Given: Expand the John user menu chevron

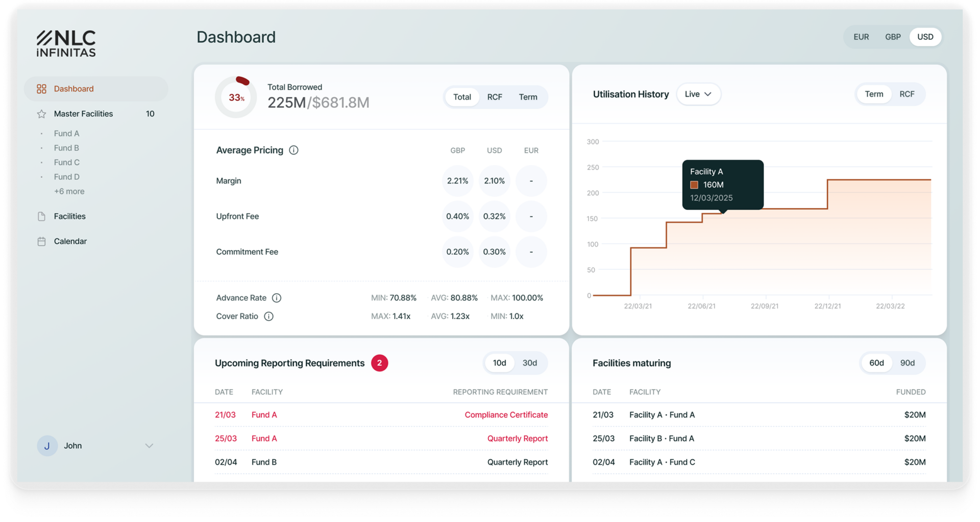Looking at the screenshot, I should pyautogui.click(x=149, y=446).
